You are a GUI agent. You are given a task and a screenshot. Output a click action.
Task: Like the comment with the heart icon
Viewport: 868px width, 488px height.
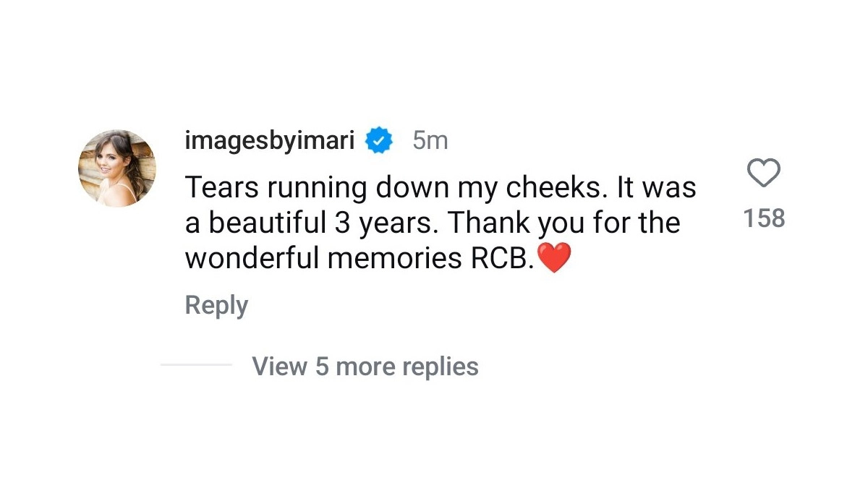[763, 174]
